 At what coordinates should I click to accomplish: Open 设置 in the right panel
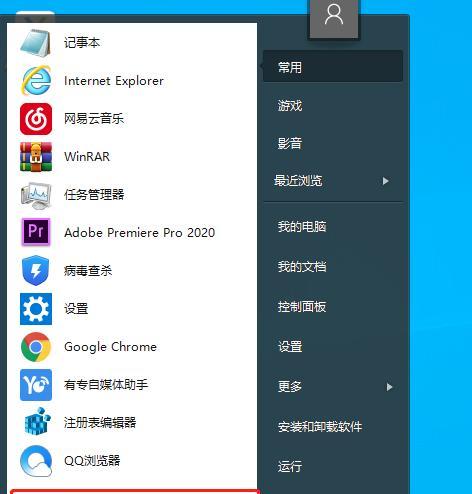coord(290,346)
